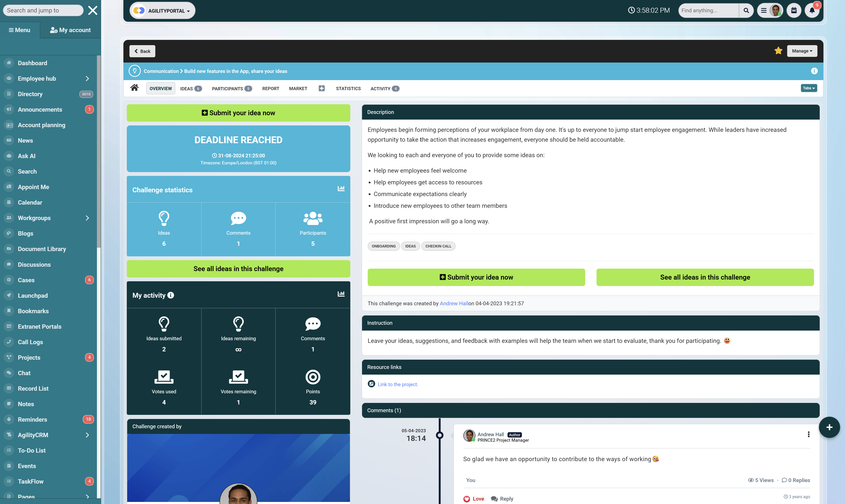The height and width of the screenshot is (504, 845).
Task: Click the search magnifier button
Action: tap(746, 11)
